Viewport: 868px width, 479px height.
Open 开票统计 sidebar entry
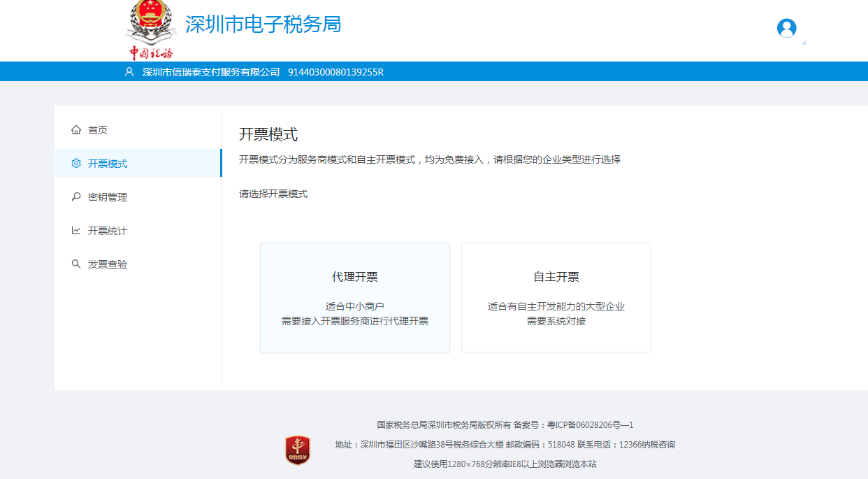click(108, 231)
